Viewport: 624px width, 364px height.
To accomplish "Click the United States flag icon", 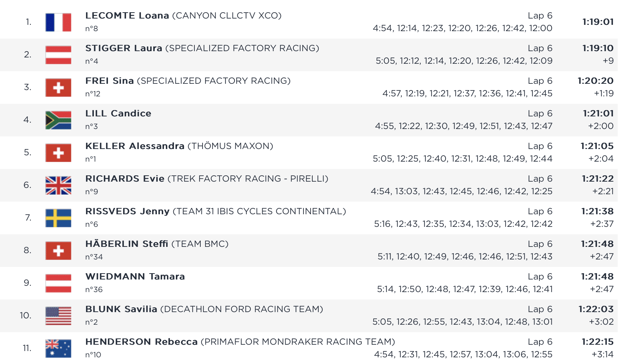I will [x=58, y=316].
